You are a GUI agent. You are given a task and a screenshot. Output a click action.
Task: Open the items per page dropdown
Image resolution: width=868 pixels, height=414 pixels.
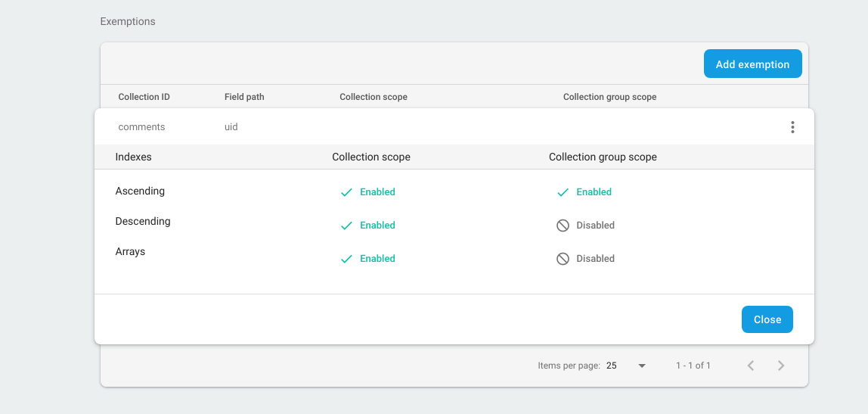pyautogui.click(x=626, y=366)
